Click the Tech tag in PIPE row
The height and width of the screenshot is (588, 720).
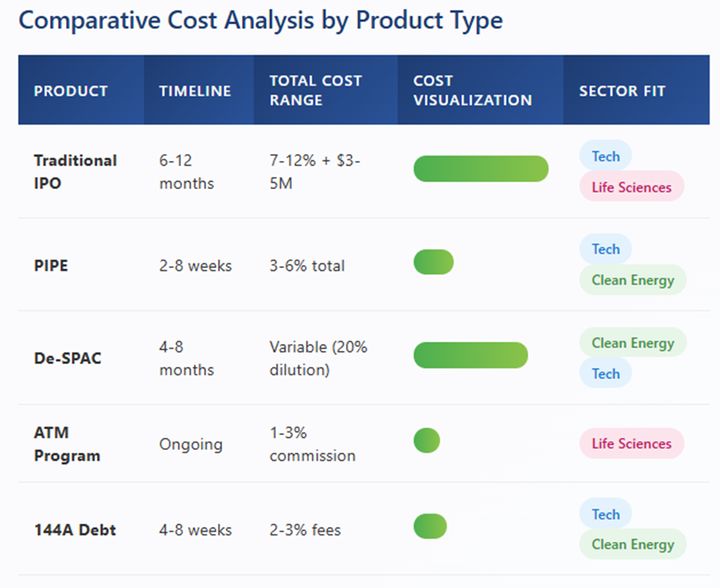tap(606, 249)
